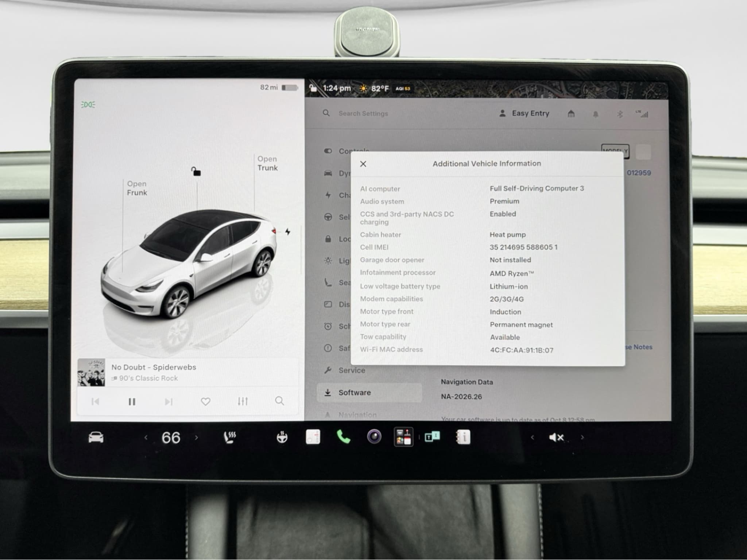
Task: Open Bluetooth settings icon
Action: [619, 114]
